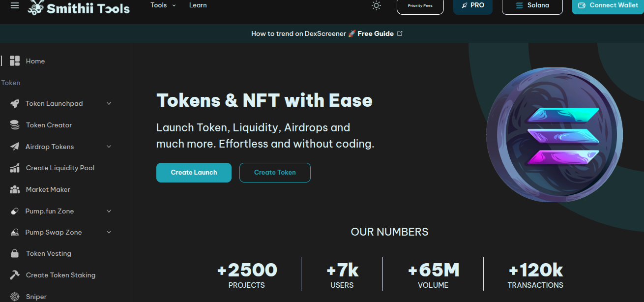Click the Token Vesting lock icon

coord(15,253)
